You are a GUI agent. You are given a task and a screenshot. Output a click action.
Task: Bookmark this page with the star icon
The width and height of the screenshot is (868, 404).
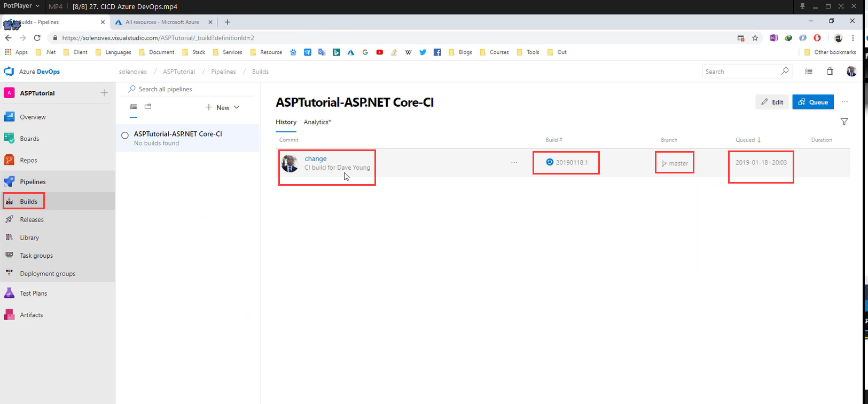[x=755, y=38]
